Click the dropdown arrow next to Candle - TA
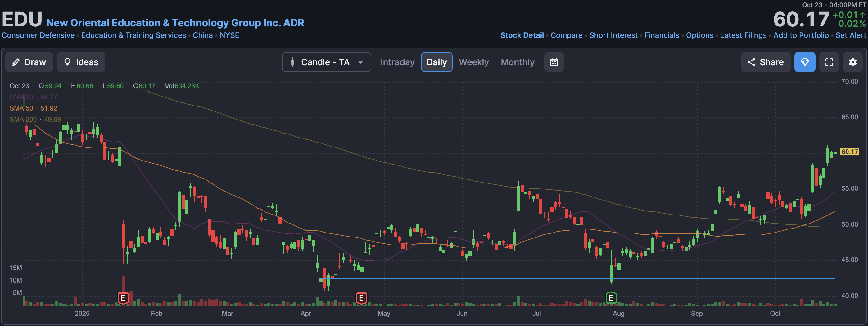This screenshot has width=868, height=326. [x=361, y=62]
